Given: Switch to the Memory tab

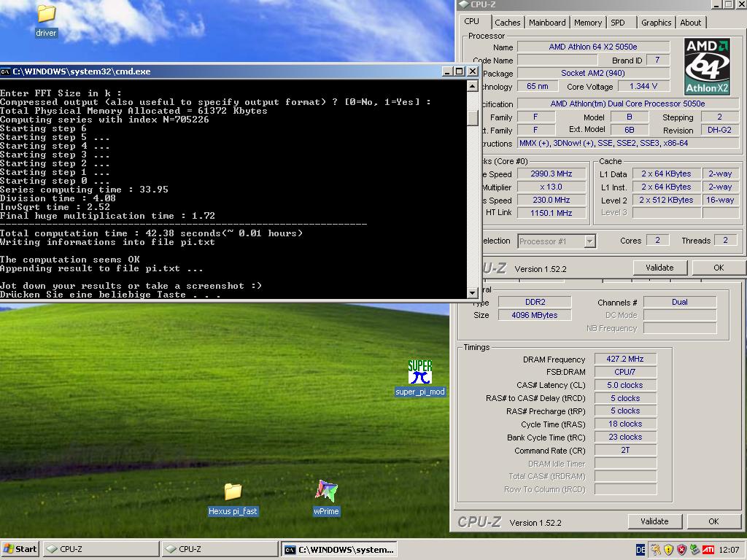Looking at the screenshot, I should click(x=587, y=23).
